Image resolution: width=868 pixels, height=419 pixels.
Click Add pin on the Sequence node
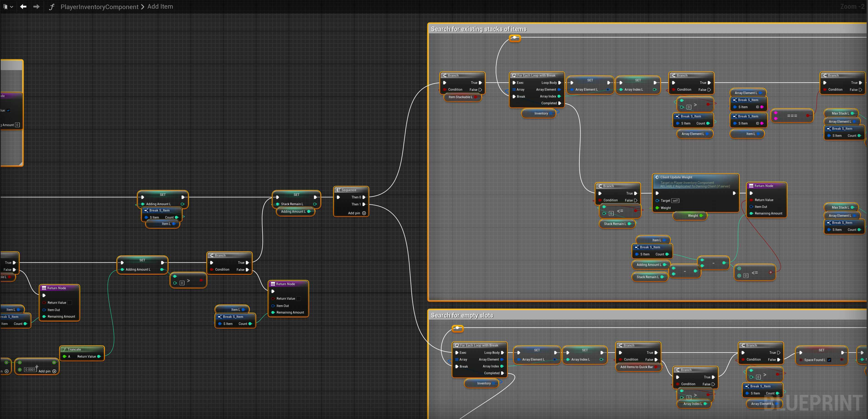364,213
